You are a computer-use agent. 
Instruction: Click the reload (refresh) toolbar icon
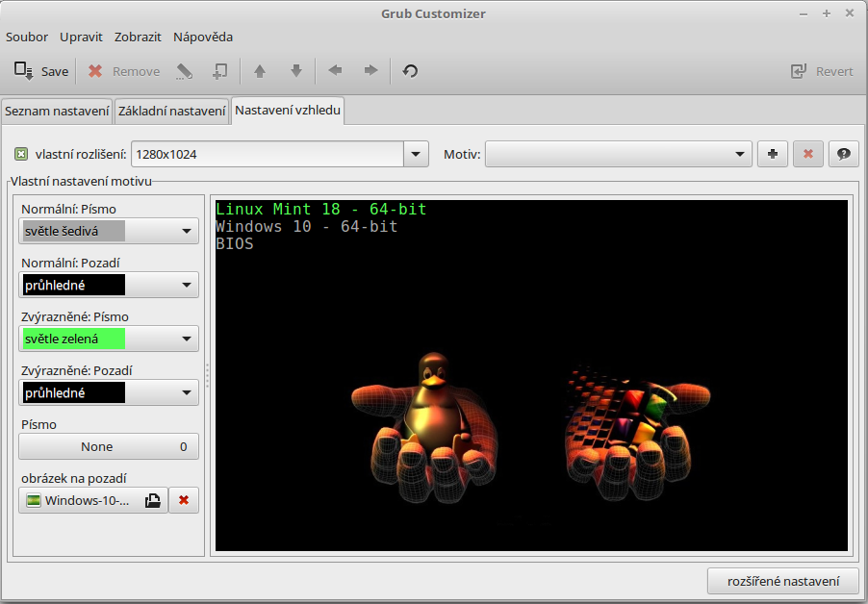410,71
